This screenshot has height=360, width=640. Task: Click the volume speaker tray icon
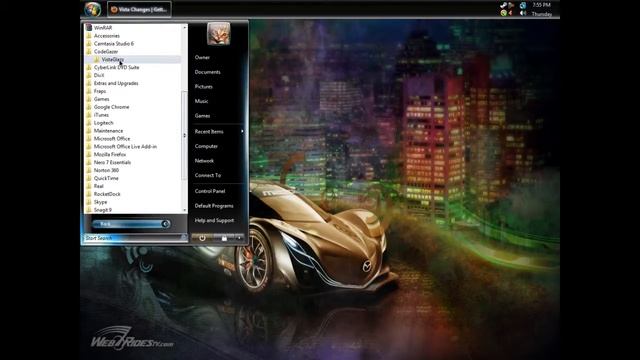(523, 13)
